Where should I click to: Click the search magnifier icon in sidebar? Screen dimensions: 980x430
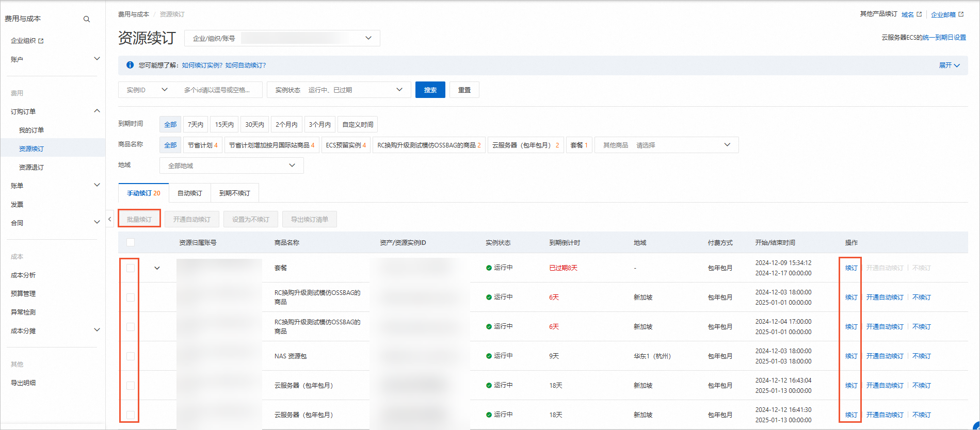(87, 19)
